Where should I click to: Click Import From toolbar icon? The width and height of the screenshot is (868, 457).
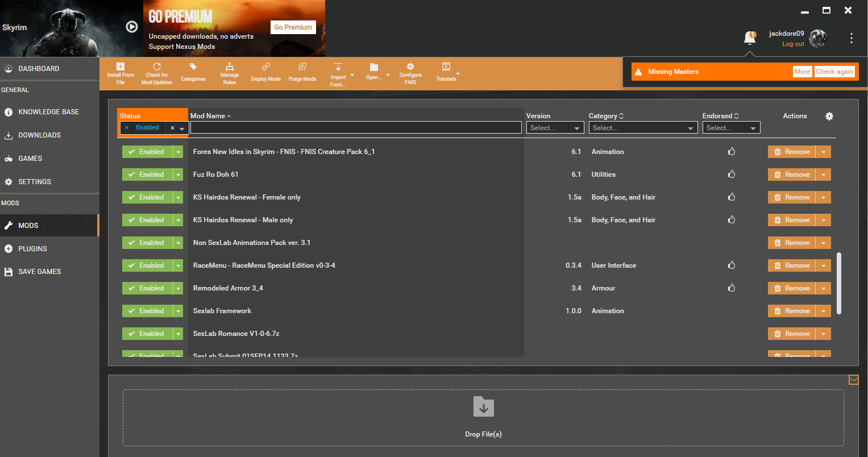pos(338,67)
